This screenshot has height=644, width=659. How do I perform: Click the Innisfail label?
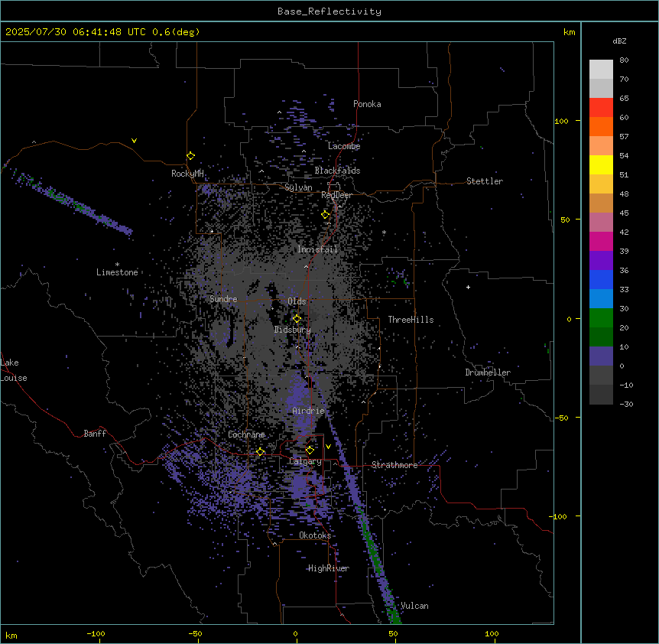(x=317, y=249)
